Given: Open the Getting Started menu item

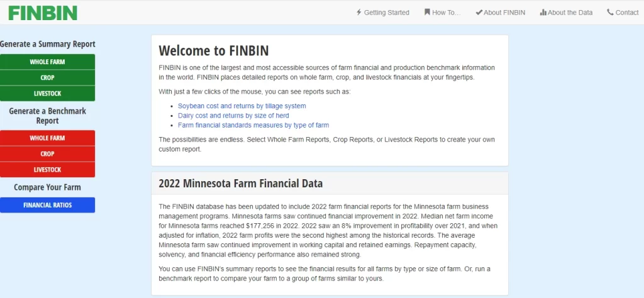Looking at the screenshot, I should point(383,13).
